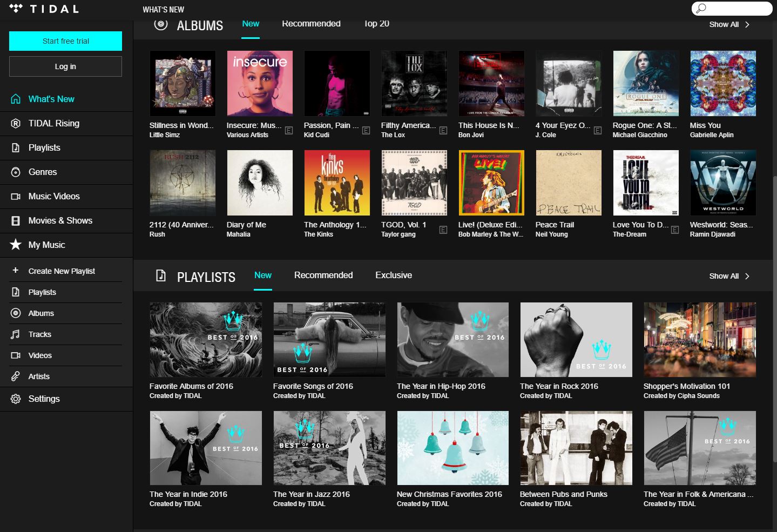Switch to the Albums Top 20 tab
The width and height of the screenshot is (777, 532).
(376, 24)
